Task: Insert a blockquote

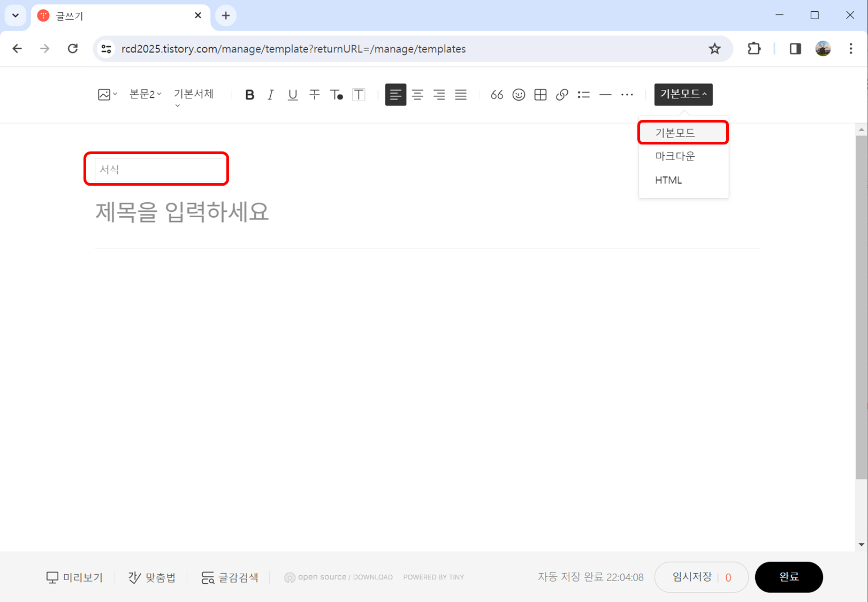Action: pos(497,95)
